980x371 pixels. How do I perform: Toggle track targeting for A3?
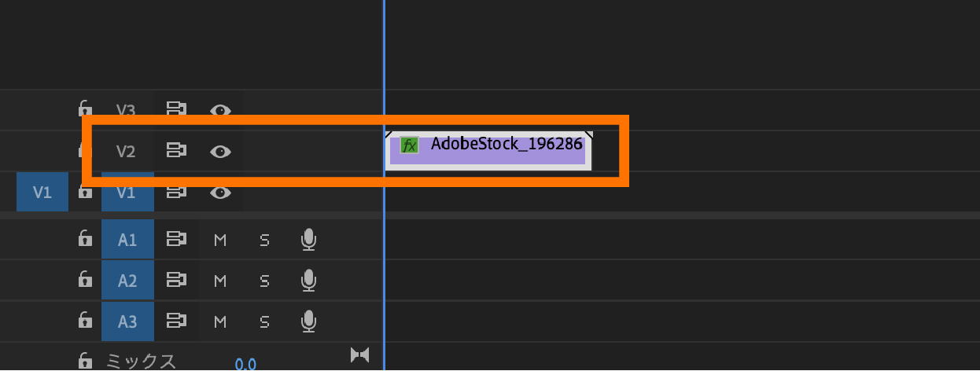[x=127, y=321]
